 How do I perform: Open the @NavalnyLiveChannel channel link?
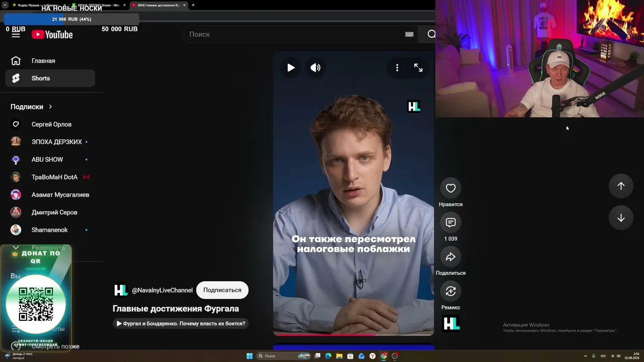click(162, 290)
